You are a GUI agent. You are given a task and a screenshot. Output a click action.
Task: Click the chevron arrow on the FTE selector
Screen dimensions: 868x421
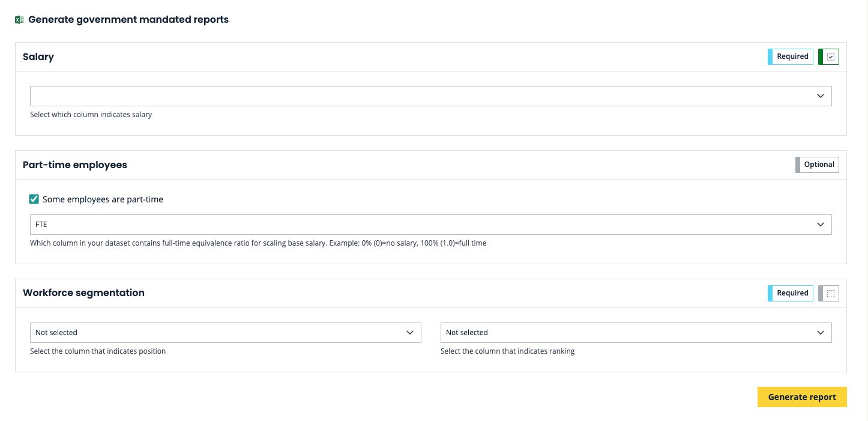click(821, 225)
